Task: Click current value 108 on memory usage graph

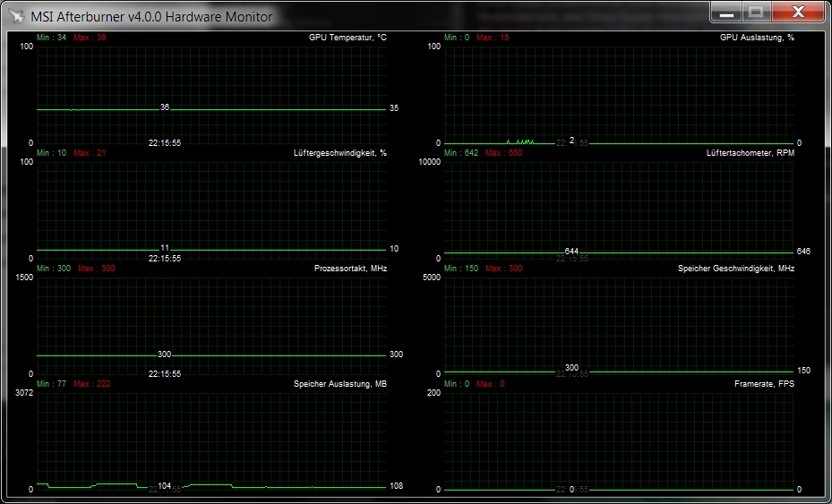Action: point(396,486)
